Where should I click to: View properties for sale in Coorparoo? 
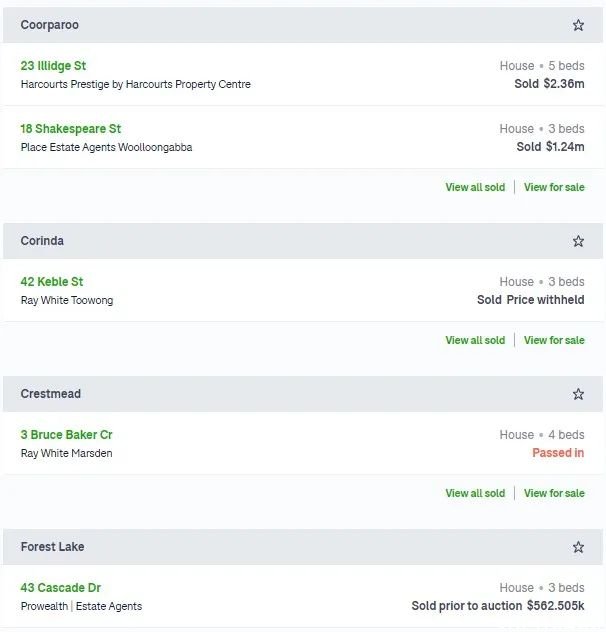click(554, 187)
